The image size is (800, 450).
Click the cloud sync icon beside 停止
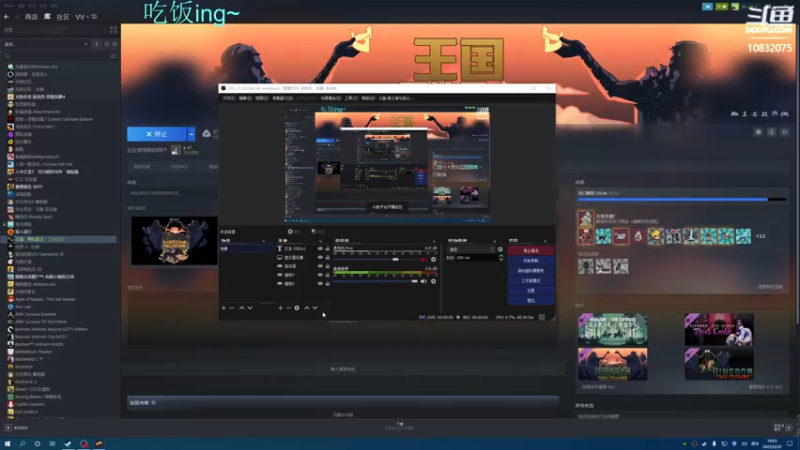click(206, 134)
